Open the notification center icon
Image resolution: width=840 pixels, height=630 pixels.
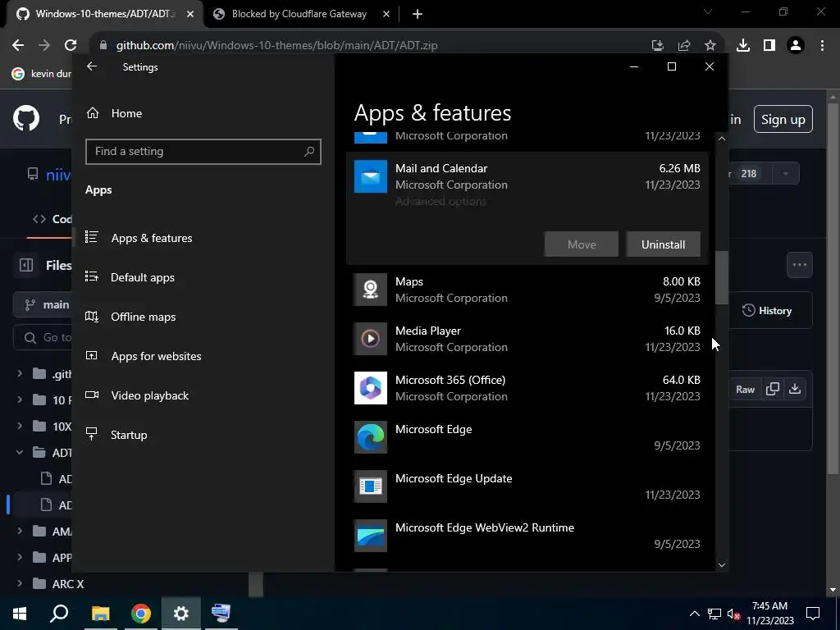[x=813, y=614]
